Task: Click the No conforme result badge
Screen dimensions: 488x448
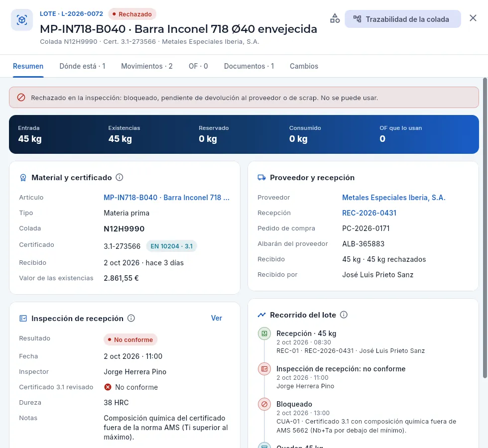Action: 130,339
